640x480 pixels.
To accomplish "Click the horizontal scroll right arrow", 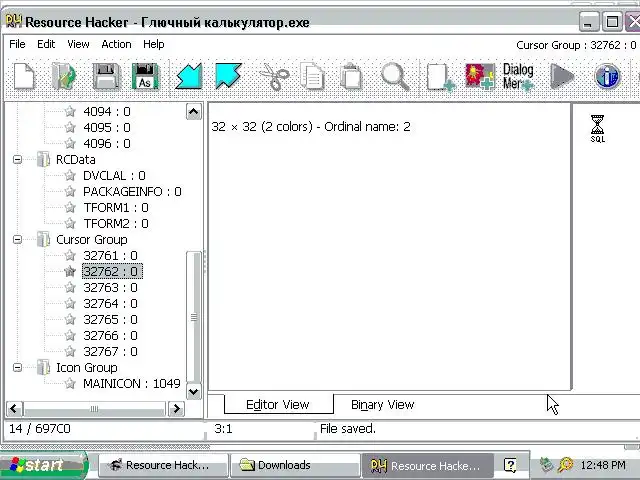I will pyautogui.click(x=177, y=409).
